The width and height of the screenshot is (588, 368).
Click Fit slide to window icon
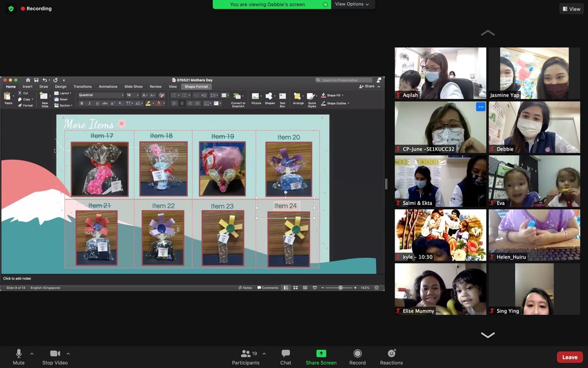coord(377,287)
